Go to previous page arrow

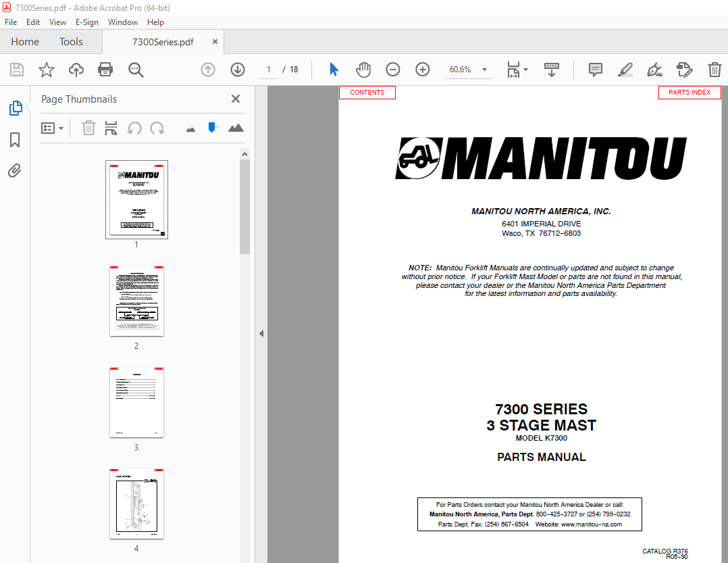(x=208, y=70)
